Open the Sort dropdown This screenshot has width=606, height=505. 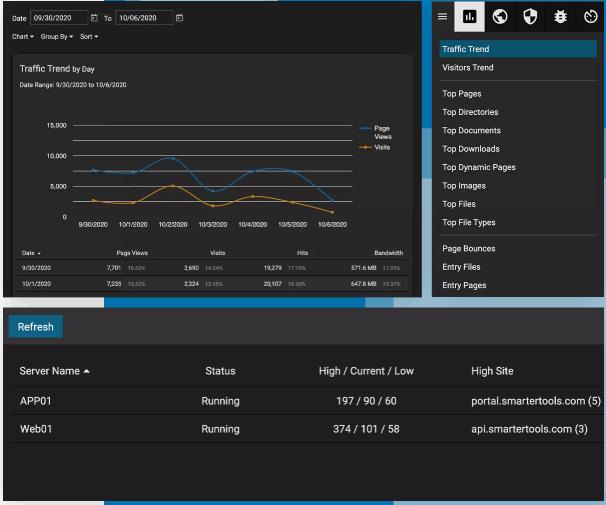coord(89,37)
